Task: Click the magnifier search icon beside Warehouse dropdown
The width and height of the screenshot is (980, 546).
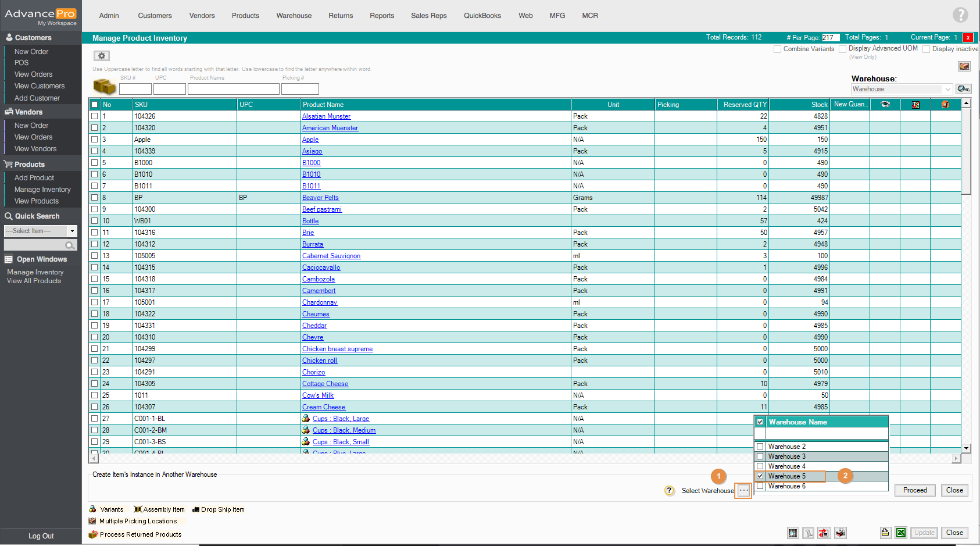Action: (x=963, y=89)
